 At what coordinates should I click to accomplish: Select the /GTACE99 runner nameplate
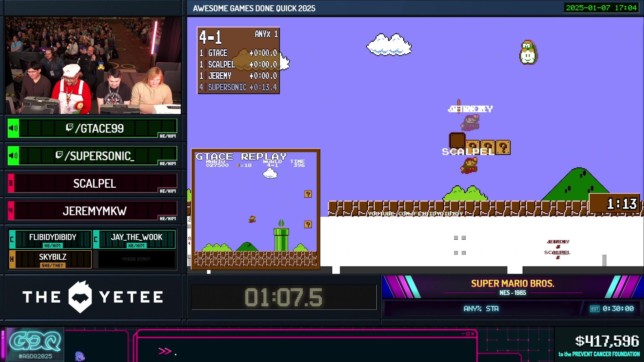click(x=93, y=128)
